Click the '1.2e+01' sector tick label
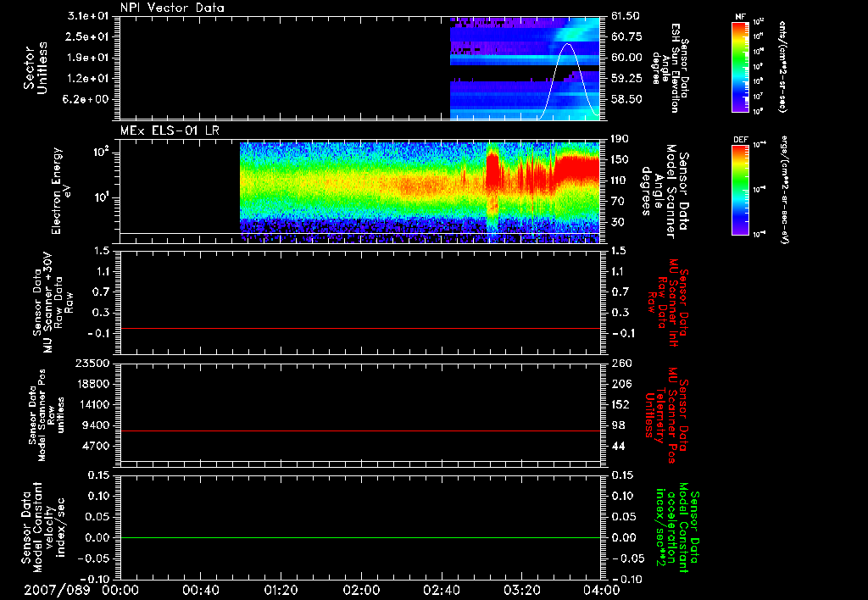Viewport: 868px width, 600px height. coord(88,79)
